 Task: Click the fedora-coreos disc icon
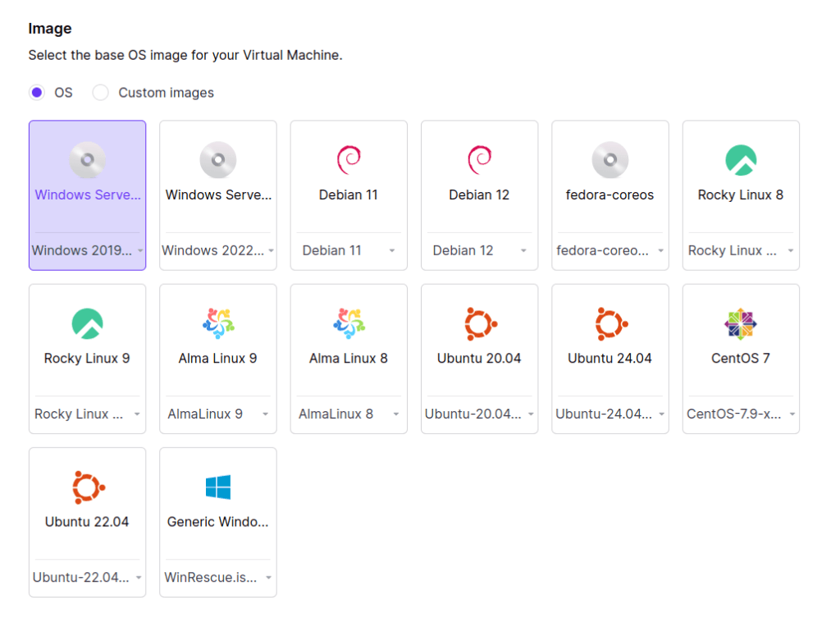(x=610, y=160)
